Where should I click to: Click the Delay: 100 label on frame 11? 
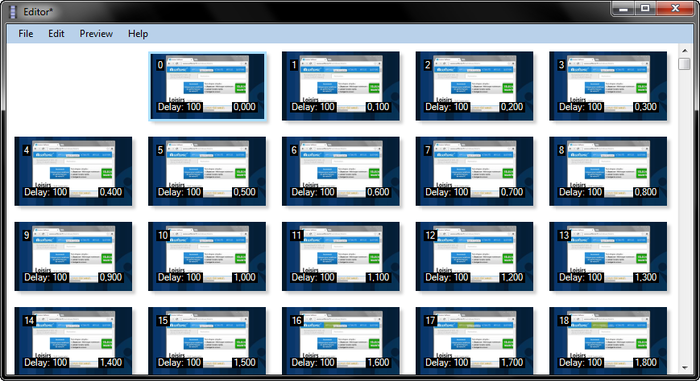tap(313, 277)
